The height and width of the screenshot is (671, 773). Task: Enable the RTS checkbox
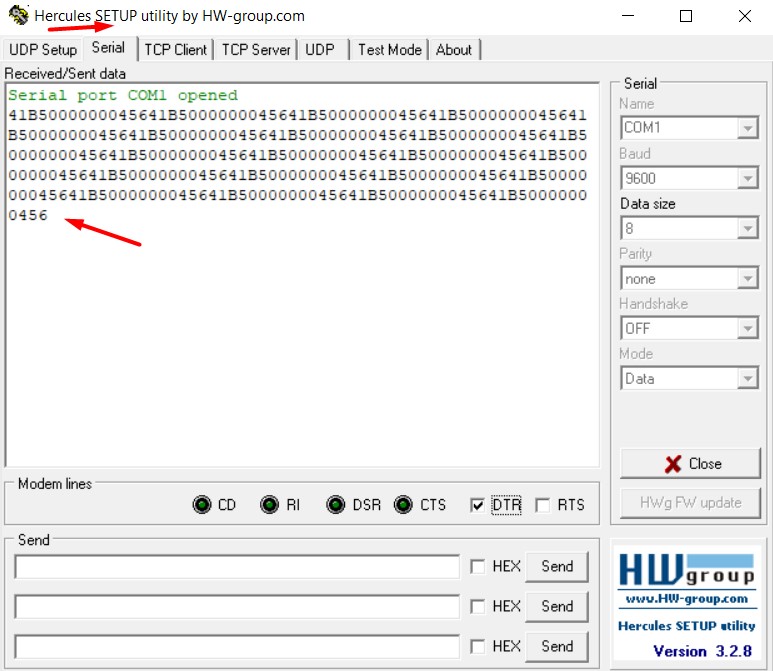542,505
